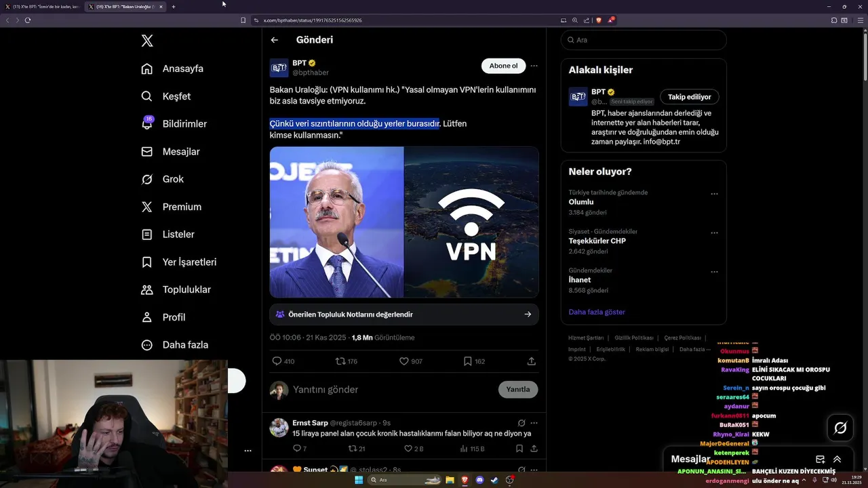The width and height of the screenshot is (868, 488).
Task: Like Ernst Sarp's reply with 2 B likes
Action: (408, 449)
